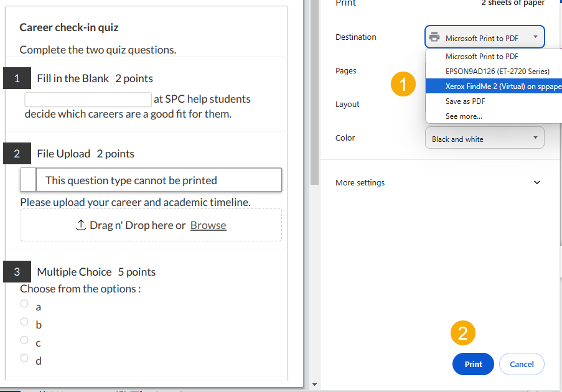562x392 pixels.
Task: Click the upload arrow icon beside Drag n' Drop
Action: [80, 225]
